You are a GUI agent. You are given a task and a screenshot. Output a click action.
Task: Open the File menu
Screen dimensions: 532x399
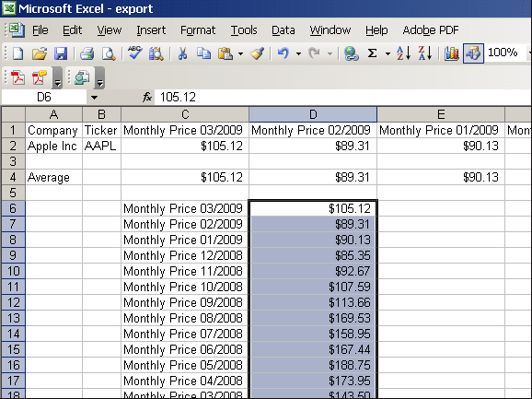[40, 30]
